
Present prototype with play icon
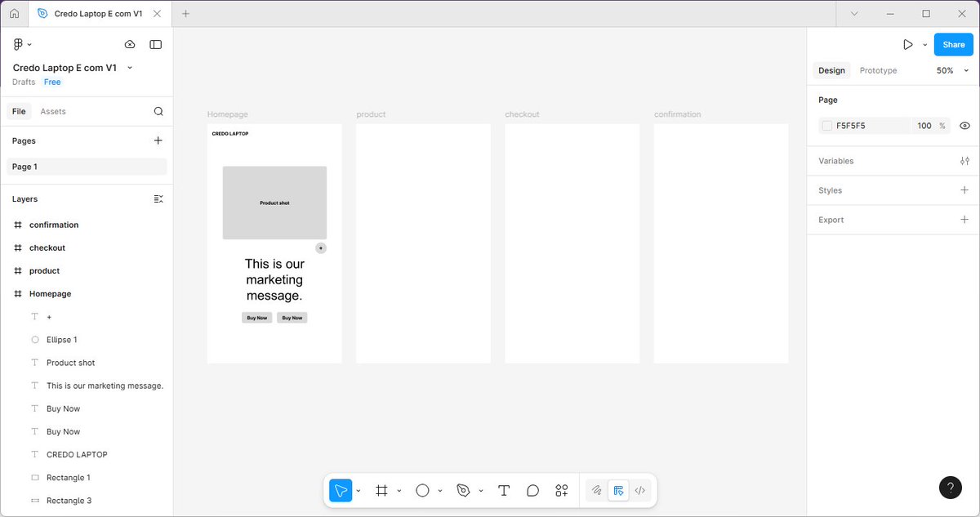(x=907, y=45)
